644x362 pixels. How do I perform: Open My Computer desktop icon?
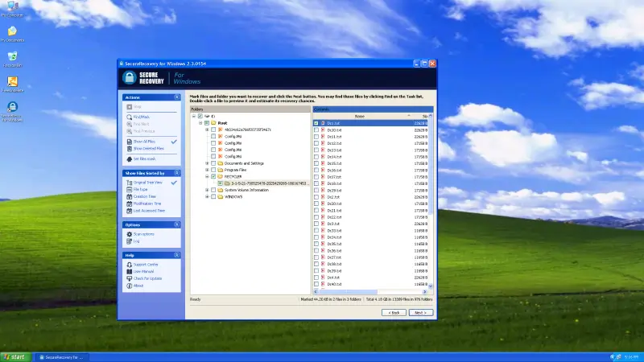coord(12,8)
